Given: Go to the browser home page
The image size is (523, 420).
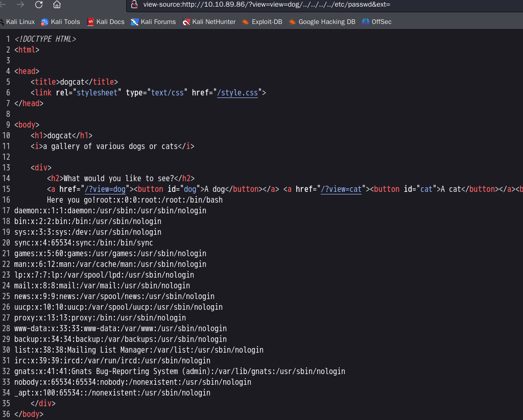Looking at the screenshot, I should pos(57,4).
